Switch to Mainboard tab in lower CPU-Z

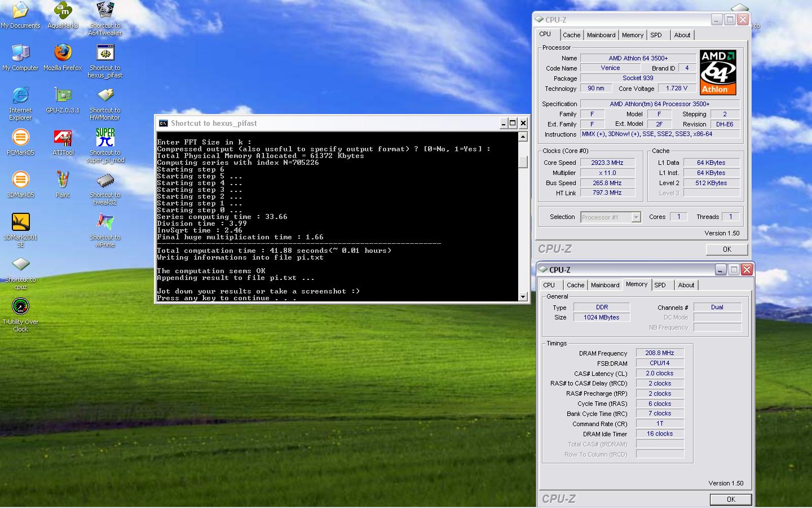coord(605,285)
